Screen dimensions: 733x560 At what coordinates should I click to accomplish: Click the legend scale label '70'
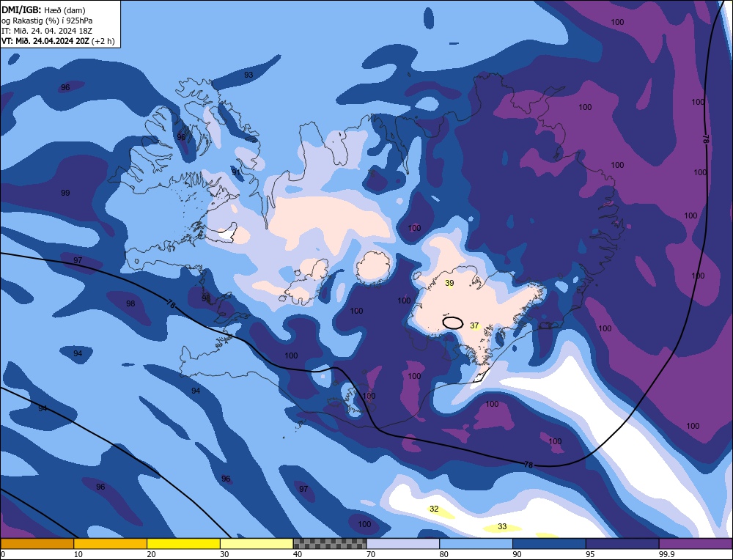[x=371, y=554]
